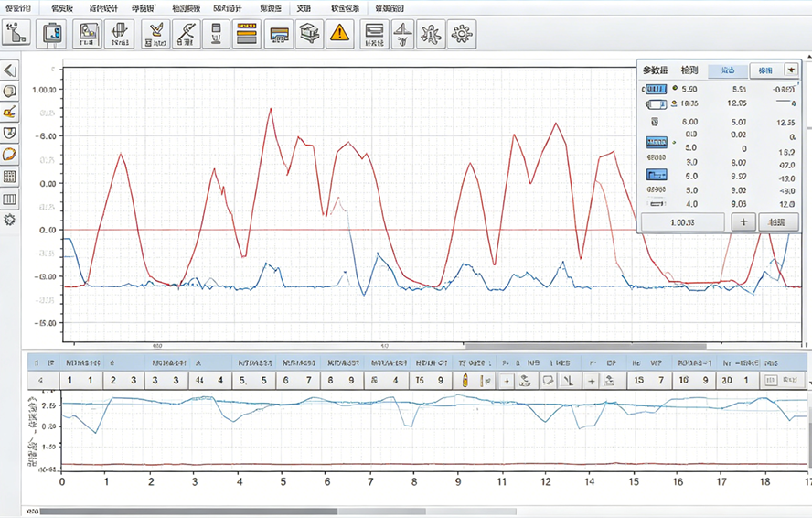
Task: Click the monitor device icon in top toolbar
Action: point(51,34)
